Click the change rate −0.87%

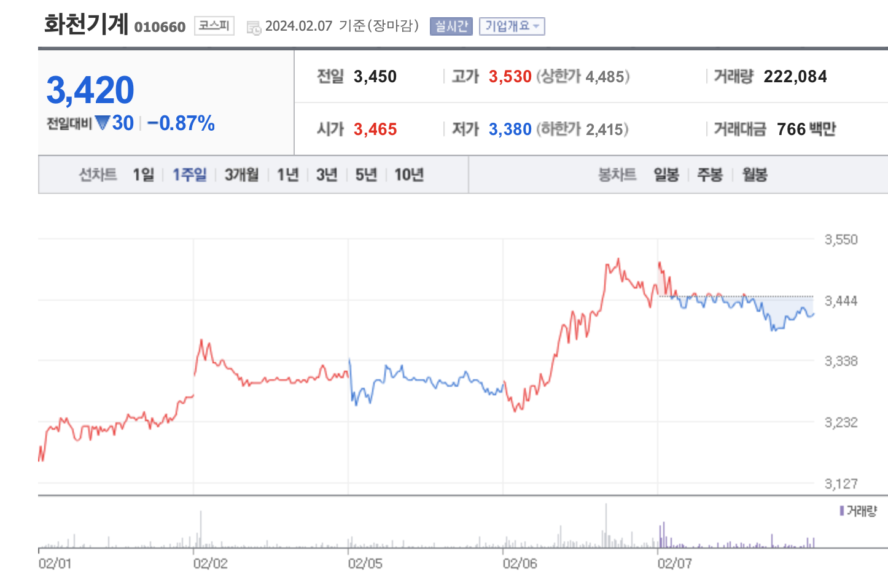tap(181, 123)
